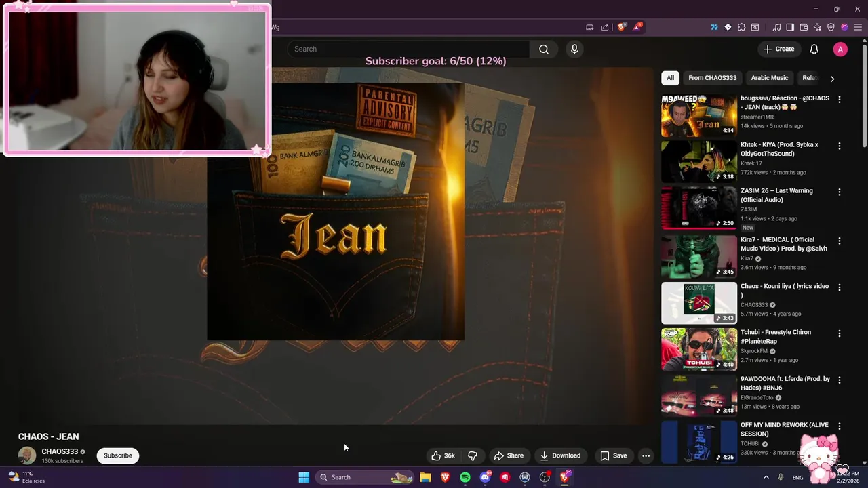
Task: Focus the YouTube search field
Action: coord(408,49)
